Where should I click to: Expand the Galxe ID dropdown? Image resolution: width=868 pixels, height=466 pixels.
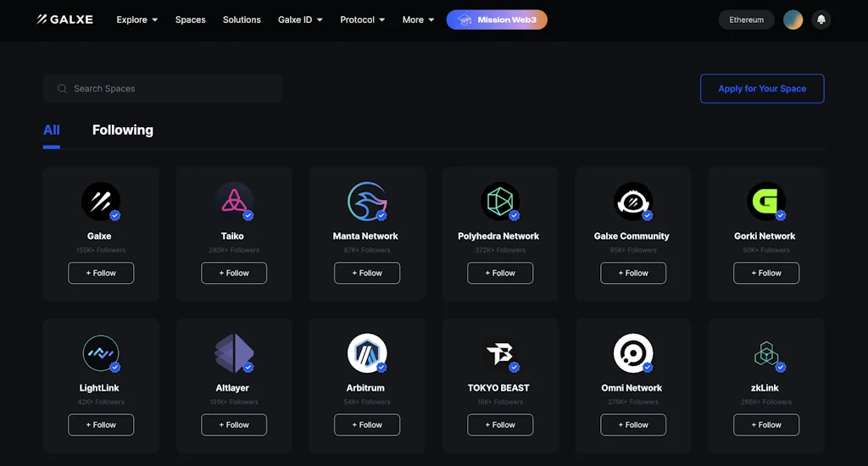(300, 19)
